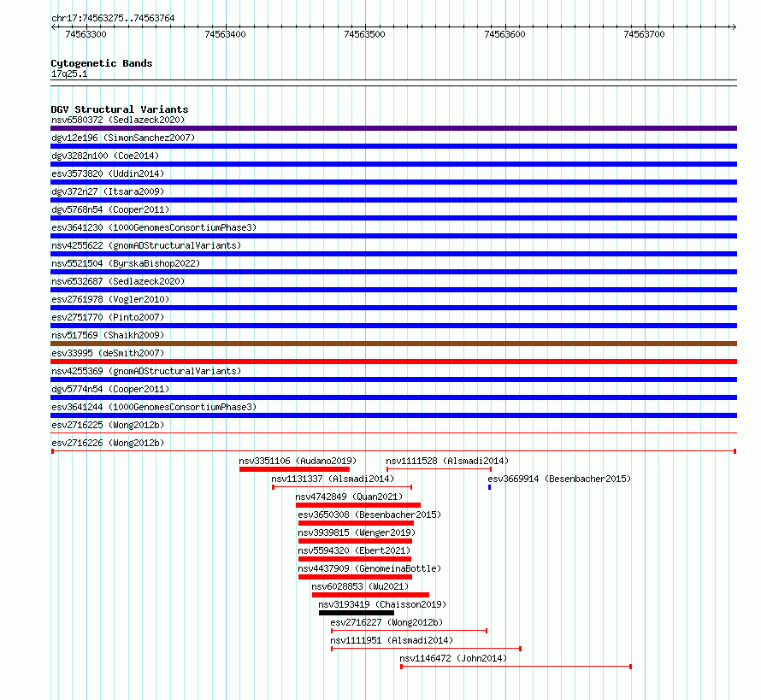Open nsv4255622 (gnomADStructuralVariants) entry
The width and height of the screenshot is (761, 700).
(x=146, y=245)
